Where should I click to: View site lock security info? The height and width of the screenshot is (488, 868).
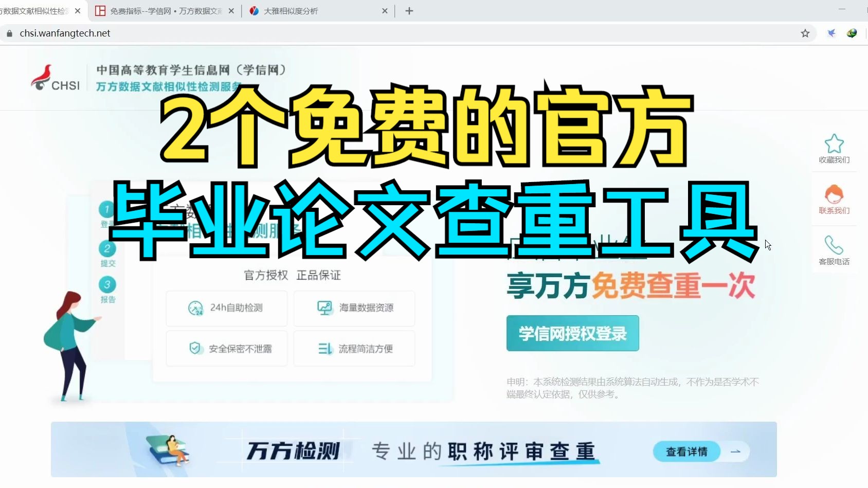(x=9, y=33)
